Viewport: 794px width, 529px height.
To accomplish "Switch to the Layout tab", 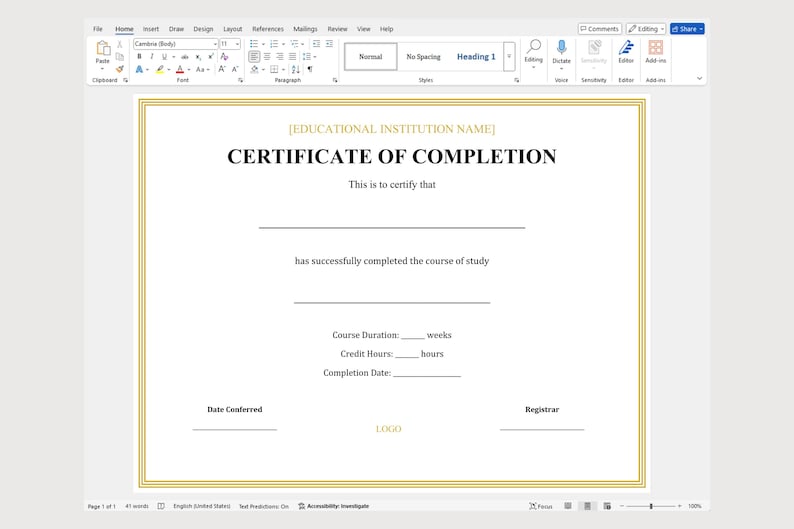I will (232, 29).
